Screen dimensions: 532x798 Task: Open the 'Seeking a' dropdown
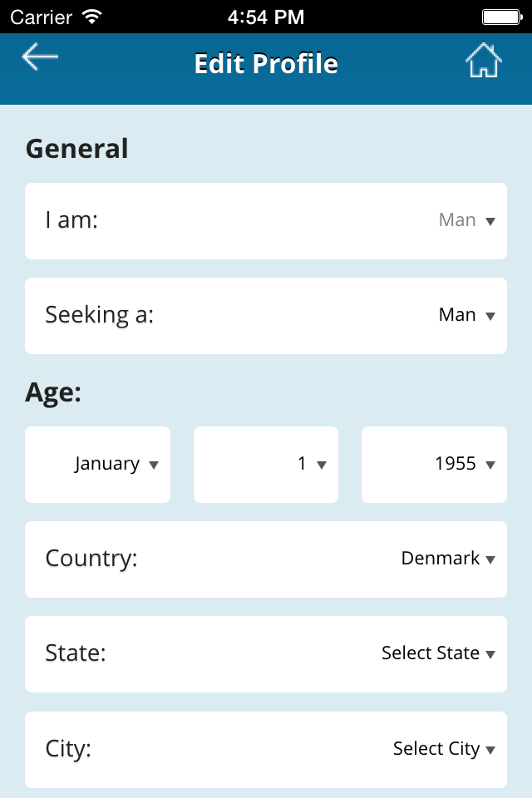coord(266,316)
